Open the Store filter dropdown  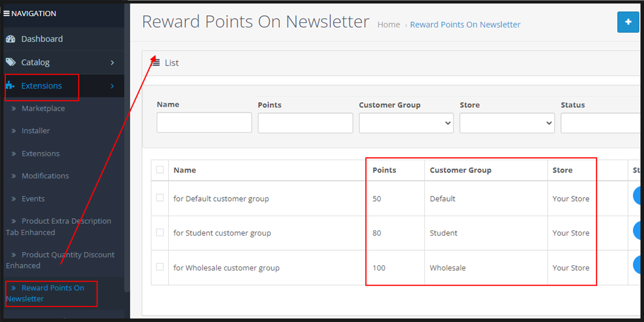pyautogui.click(x=507, y=123)
